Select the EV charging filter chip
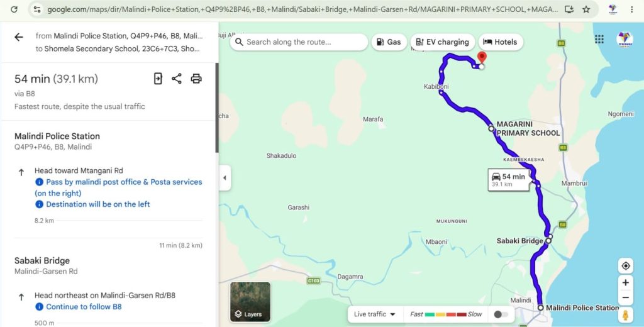The height and width of the screenshot is (327, 644). (x=442, y=42)
